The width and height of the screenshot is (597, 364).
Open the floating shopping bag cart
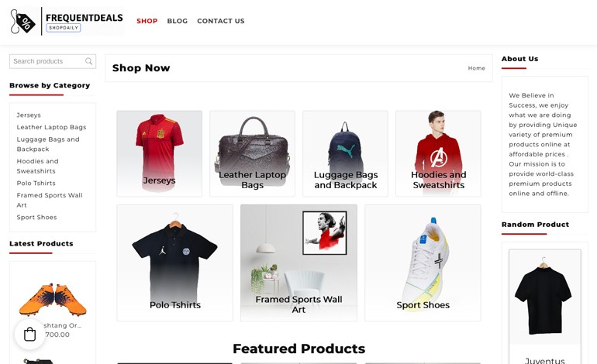click(29, 335)
